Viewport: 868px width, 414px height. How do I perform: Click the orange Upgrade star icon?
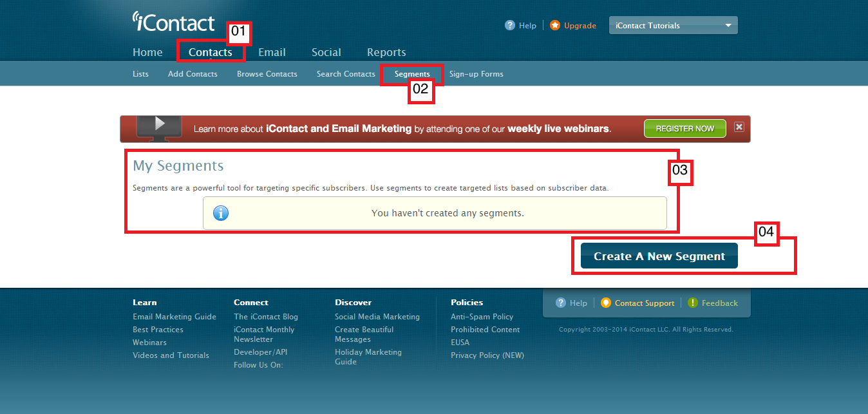(555, 25)
